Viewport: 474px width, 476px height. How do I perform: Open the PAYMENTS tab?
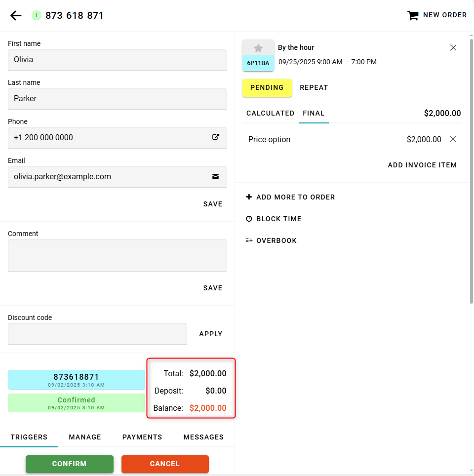click(142, 437)
